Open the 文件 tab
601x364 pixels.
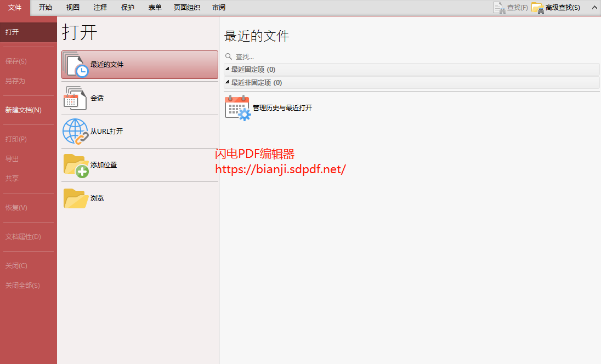pos(15,8)
